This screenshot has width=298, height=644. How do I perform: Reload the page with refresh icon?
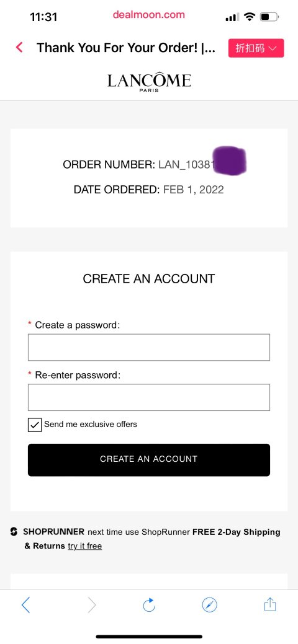point(149,604)
